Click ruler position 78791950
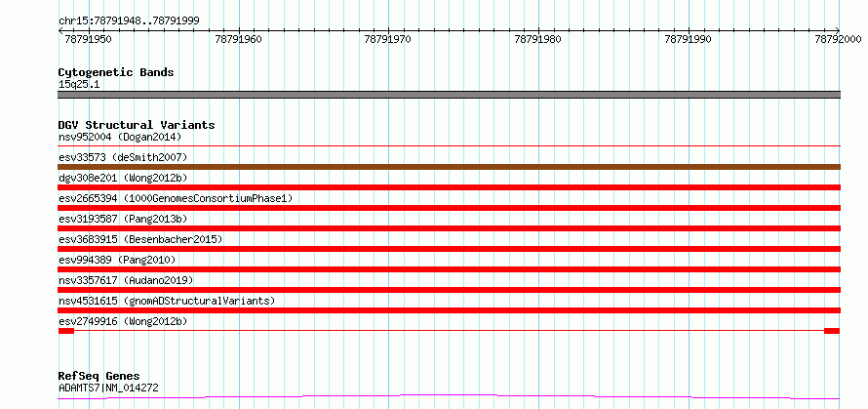Screen dimensions: 868x409 pos(88,39)
